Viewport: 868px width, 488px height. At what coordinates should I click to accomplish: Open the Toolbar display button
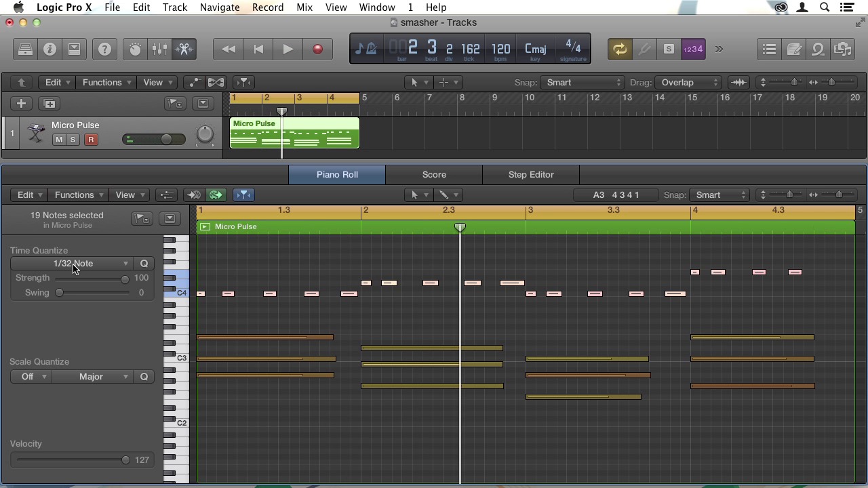74,49
